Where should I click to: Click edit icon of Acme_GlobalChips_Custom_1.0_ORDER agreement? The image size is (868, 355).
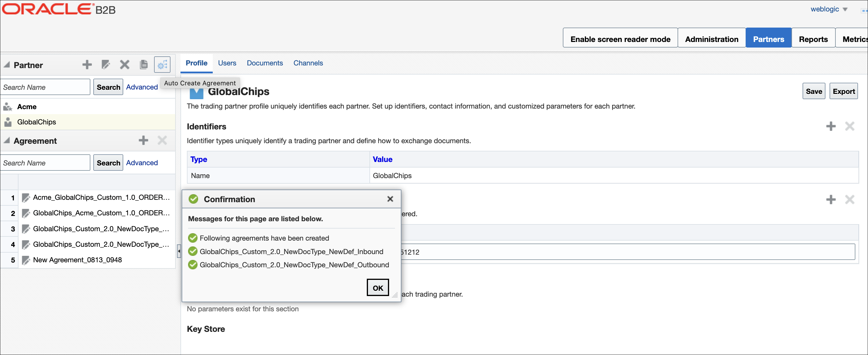coord(26,198)
